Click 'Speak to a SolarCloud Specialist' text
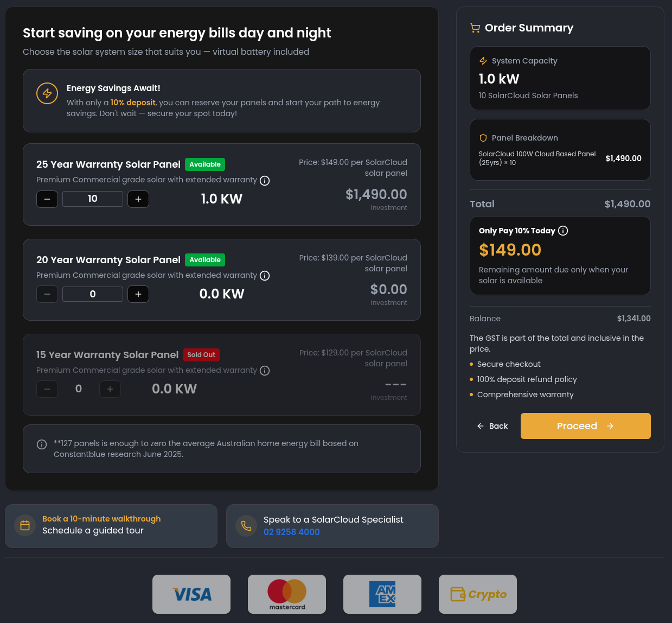 pyautogui.click(x=334, y=520)
